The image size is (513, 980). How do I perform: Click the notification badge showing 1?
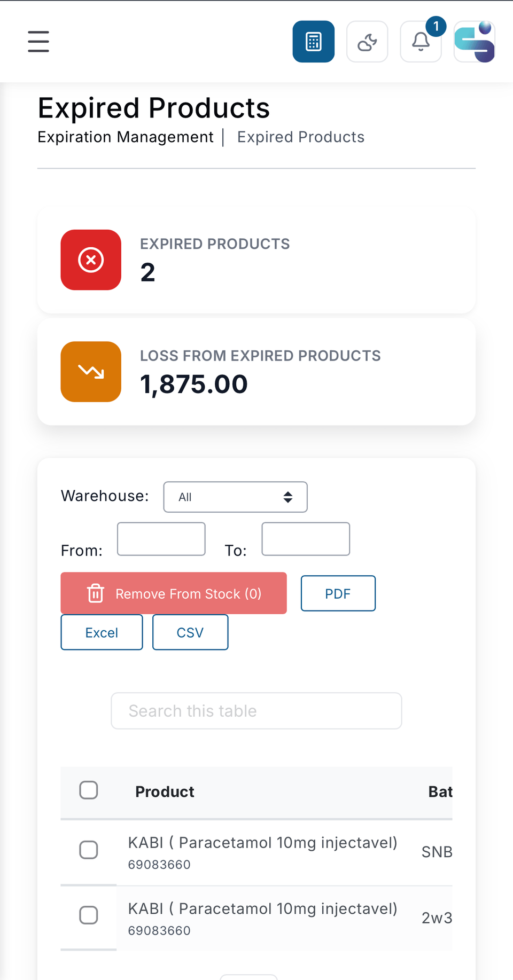coord(436,26)
